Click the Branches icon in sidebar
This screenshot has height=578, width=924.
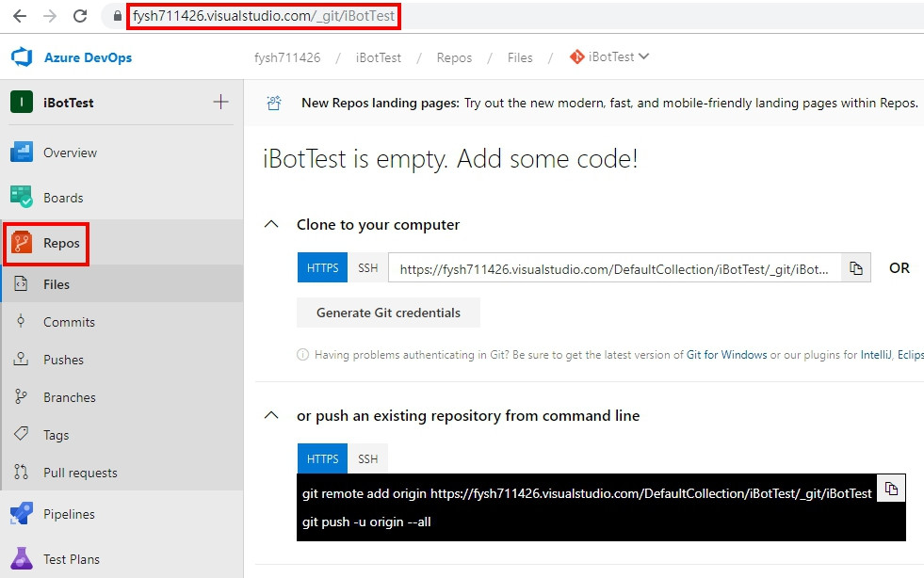22,396
